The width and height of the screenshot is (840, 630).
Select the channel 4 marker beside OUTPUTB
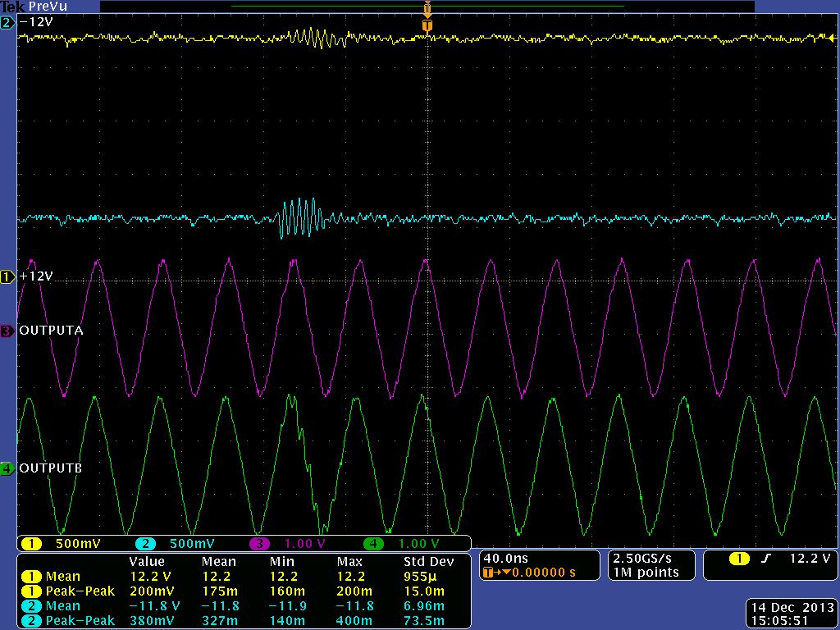pos(7,468)
